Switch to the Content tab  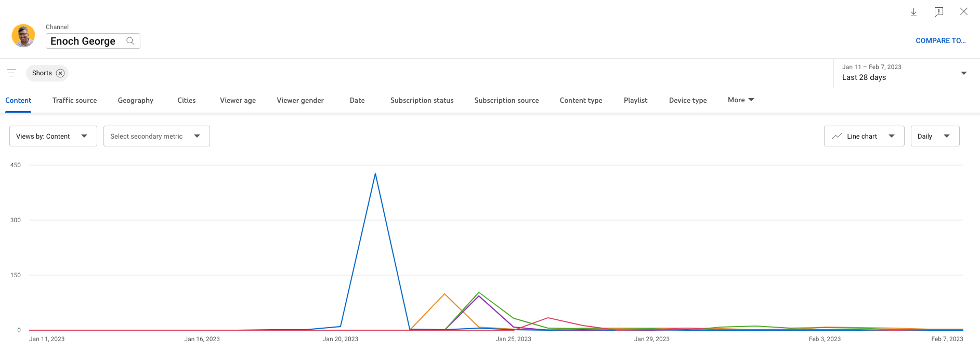coord(18,100)
